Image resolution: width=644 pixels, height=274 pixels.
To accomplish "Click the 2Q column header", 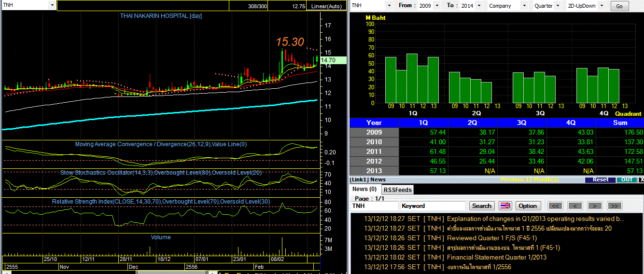I will [x=473, y=123].
